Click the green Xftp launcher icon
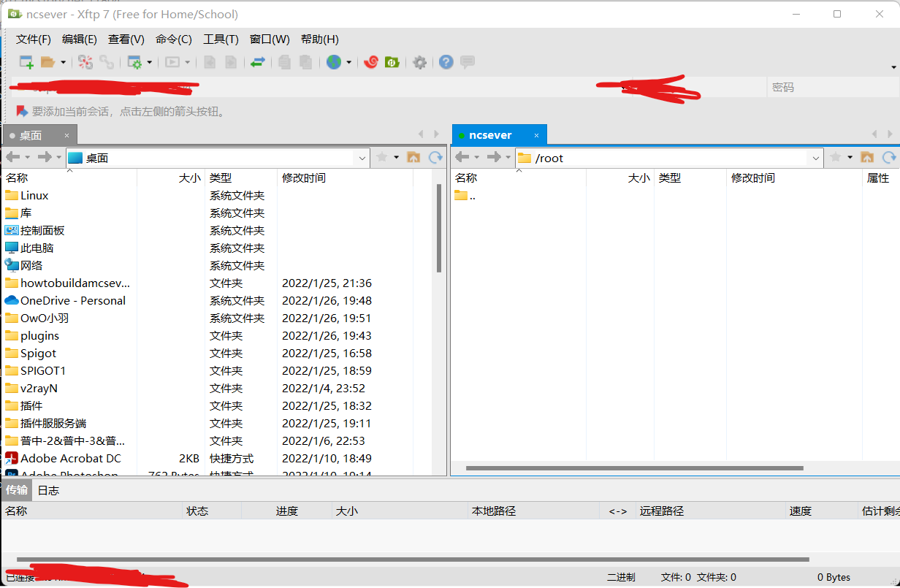The image size is (900, 588). pyautogui.click(x=392, y=62)
